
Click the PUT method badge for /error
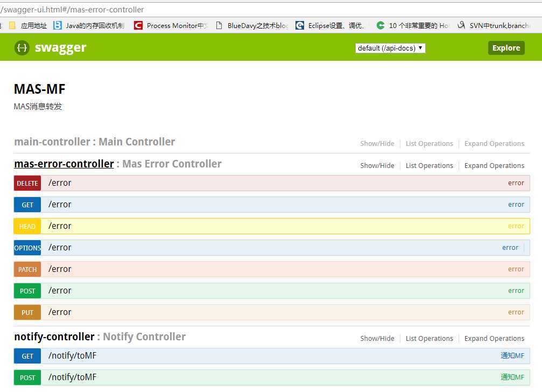(27, 312)
